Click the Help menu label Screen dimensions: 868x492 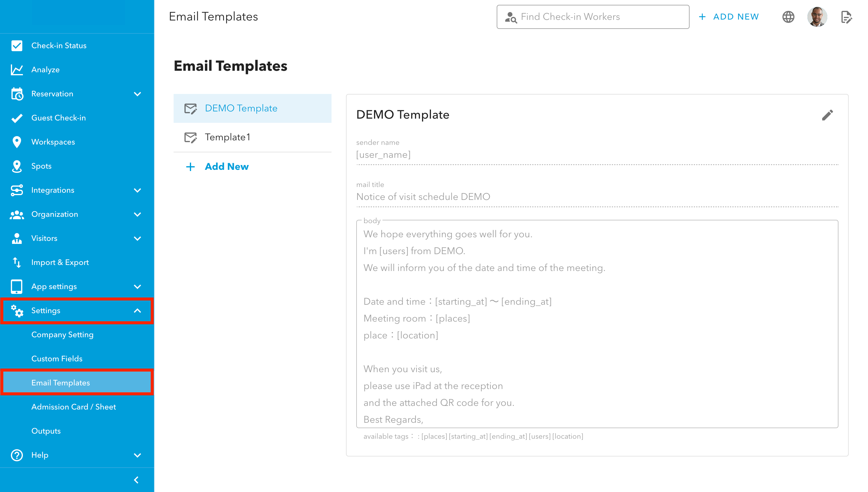(x=40, y=455)
